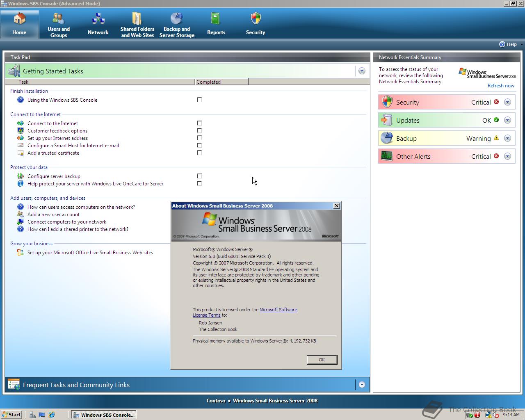The image size is (525, 420).
Task: Click the Add a trusted certificate icon
Action: [x=21, y=153]
